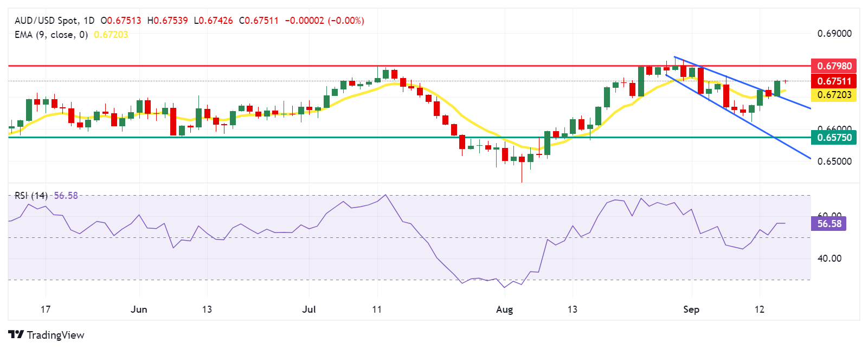
Task: Click the purple 56.58 RSI value label
Action: (828, 223)
